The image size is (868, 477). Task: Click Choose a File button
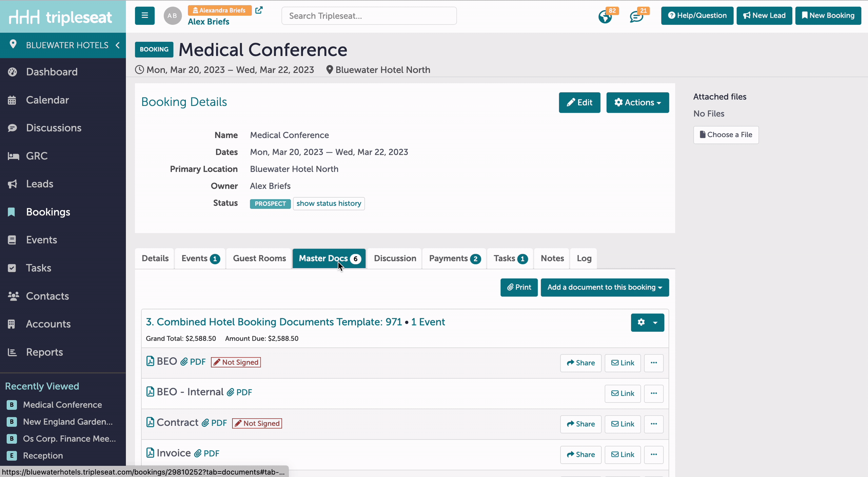pos(726,135)
